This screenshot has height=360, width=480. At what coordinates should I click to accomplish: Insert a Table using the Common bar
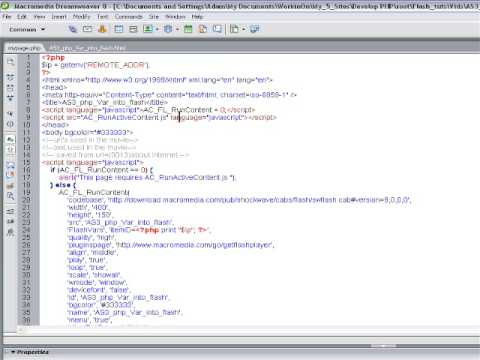(119, 29)
